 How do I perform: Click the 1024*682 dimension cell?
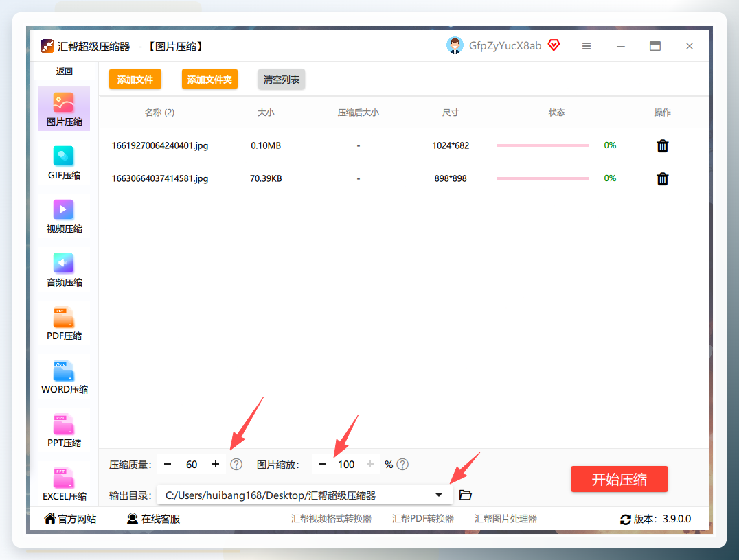[x=451, y=145]
